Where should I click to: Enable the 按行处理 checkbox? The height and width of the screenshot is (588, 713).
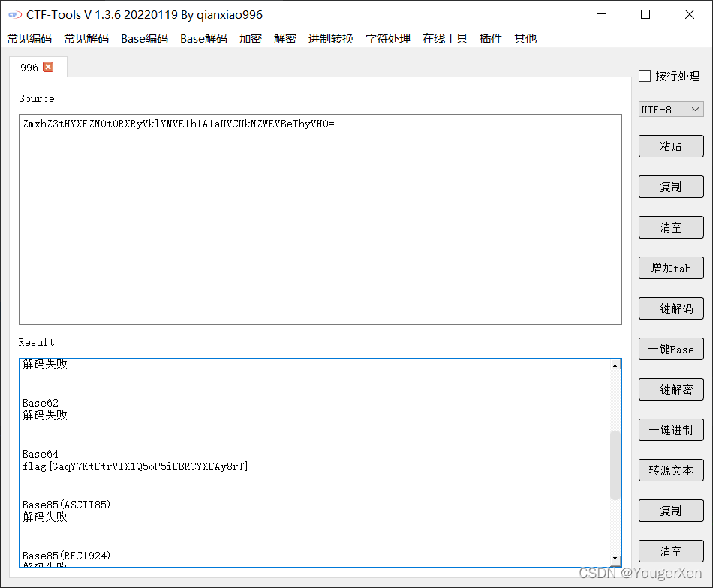tap(645, 76)
